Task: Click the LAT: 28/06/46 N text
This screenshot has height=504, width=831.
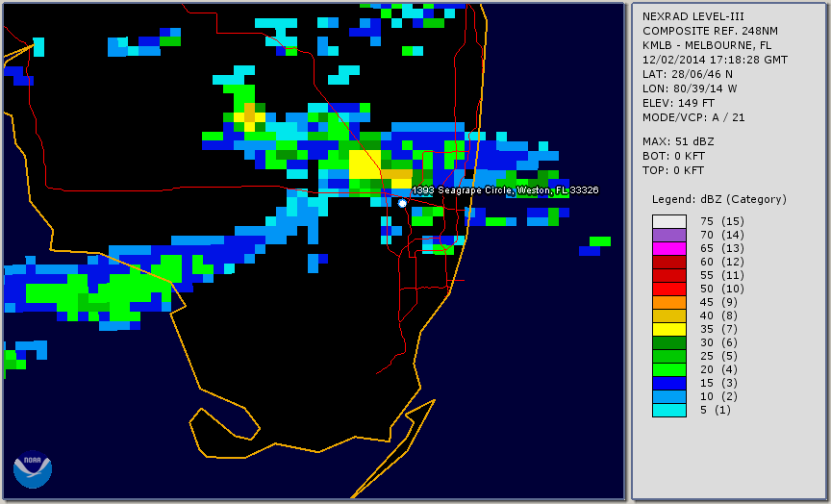Action: tap(688, 74)
